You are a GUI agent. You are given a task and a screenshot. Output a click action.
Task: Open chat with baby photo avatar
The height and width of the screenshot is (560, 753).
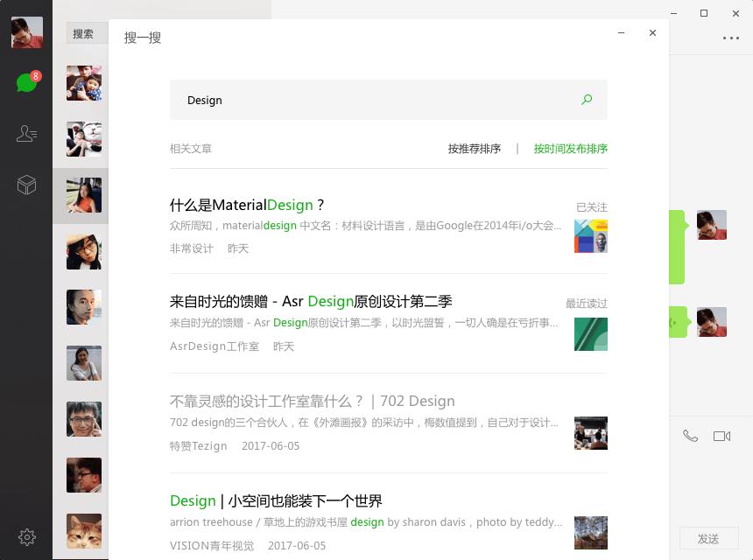pos(84,83)
